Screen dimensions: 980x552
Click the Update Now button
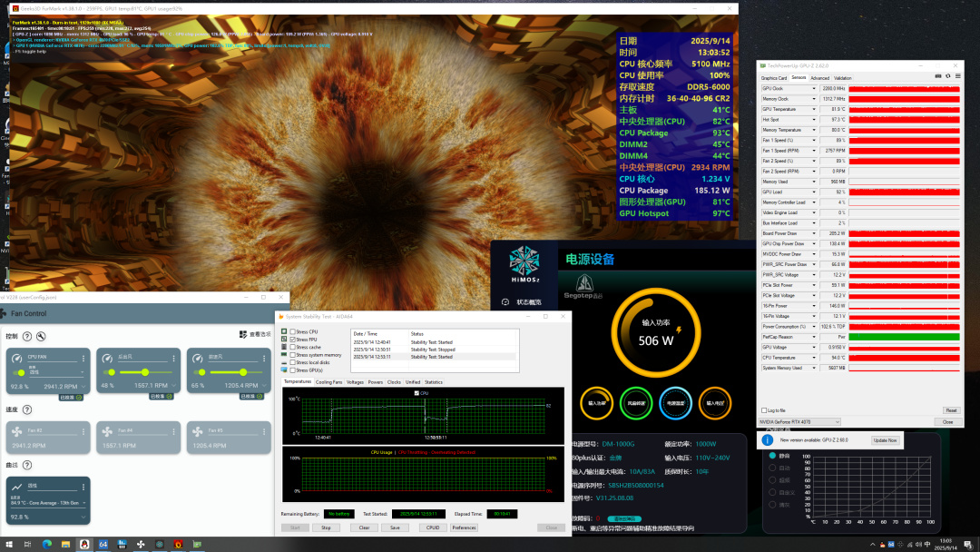click(885, 440)
